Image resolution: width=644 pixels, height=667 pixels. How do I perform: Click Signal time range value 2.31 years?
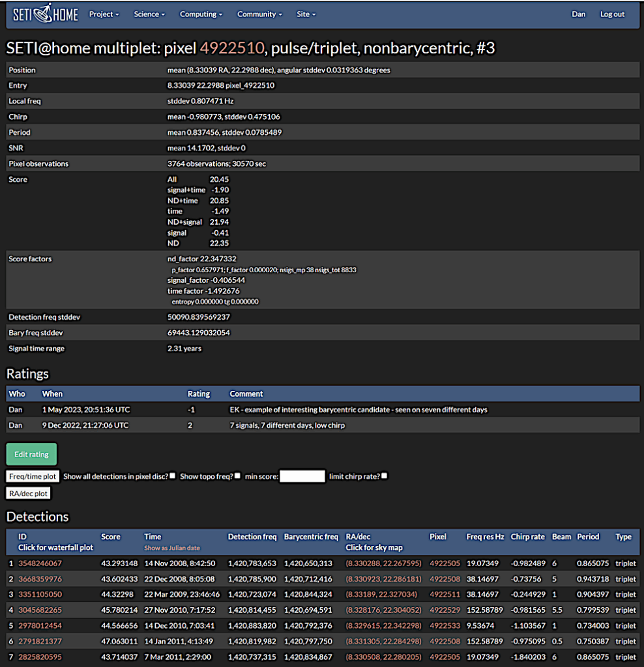tap(184, 348)
